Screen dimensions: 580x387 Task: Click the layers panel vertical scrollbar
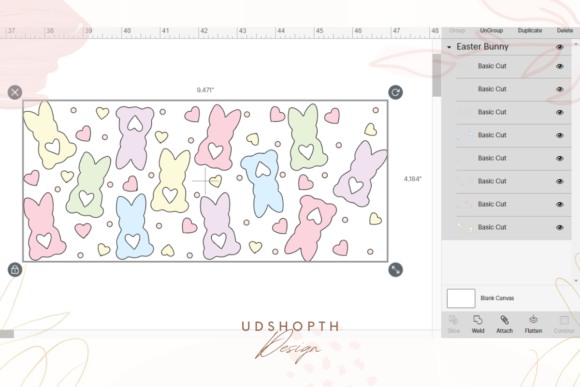click(436, 75)
